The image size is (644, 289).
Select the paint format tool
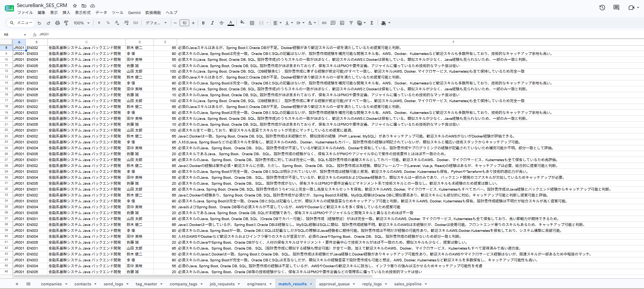coord(66,23)
